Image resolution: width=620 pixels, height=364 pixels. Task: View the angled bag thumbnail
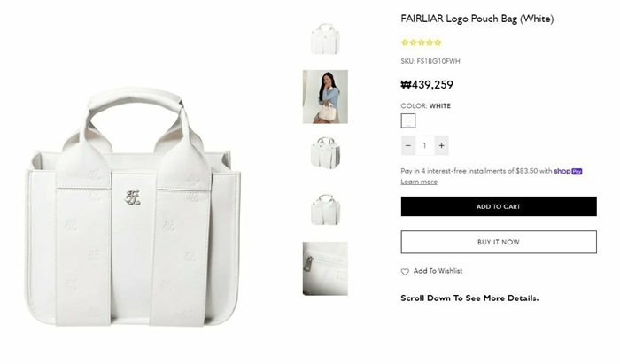pos(325,153)
